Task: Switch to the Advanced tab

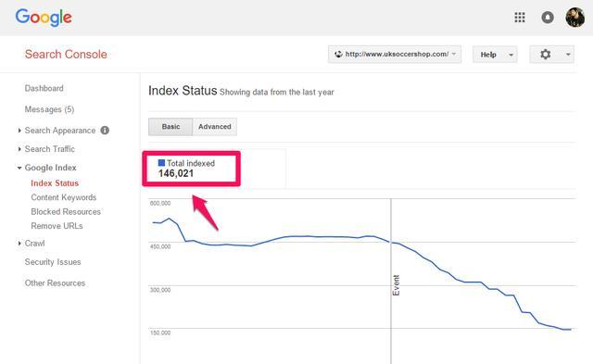Action: (x=215, y=127)
